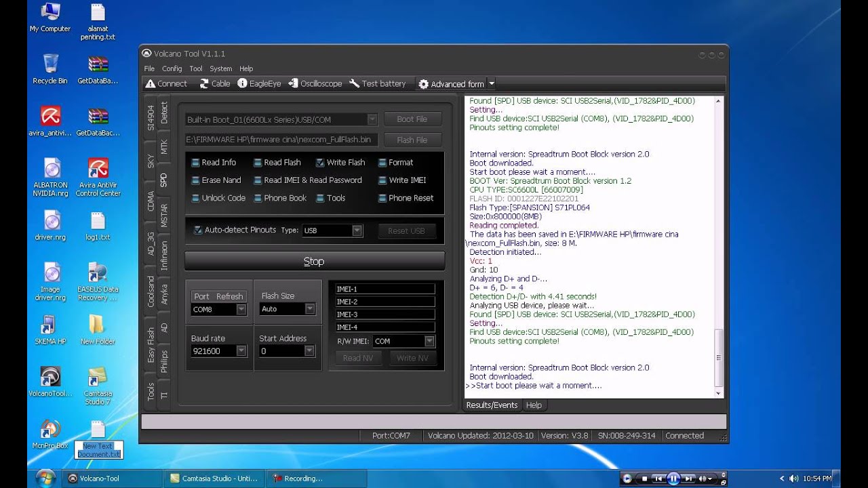This screenshot has width=868, height=488.
Task: Toggle Erase Nand option
Action: 216,180
